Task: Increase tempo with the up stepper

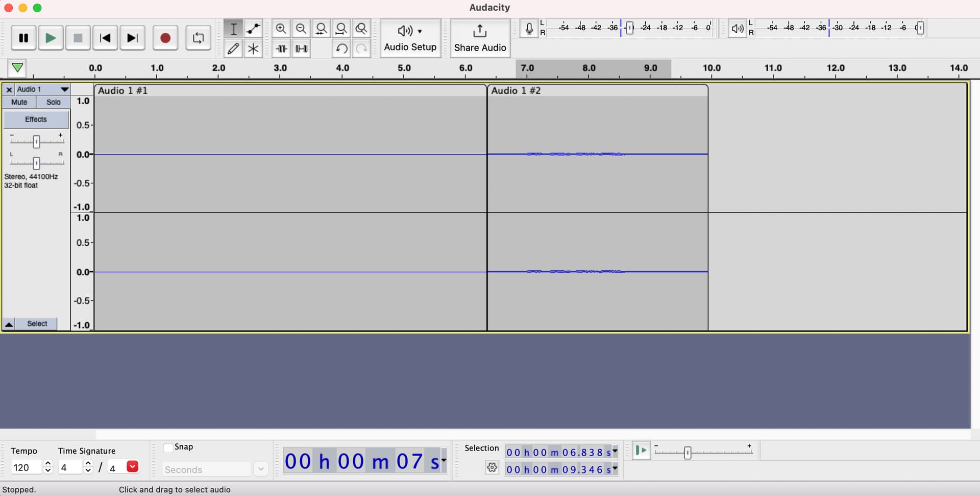Action: 48,463
